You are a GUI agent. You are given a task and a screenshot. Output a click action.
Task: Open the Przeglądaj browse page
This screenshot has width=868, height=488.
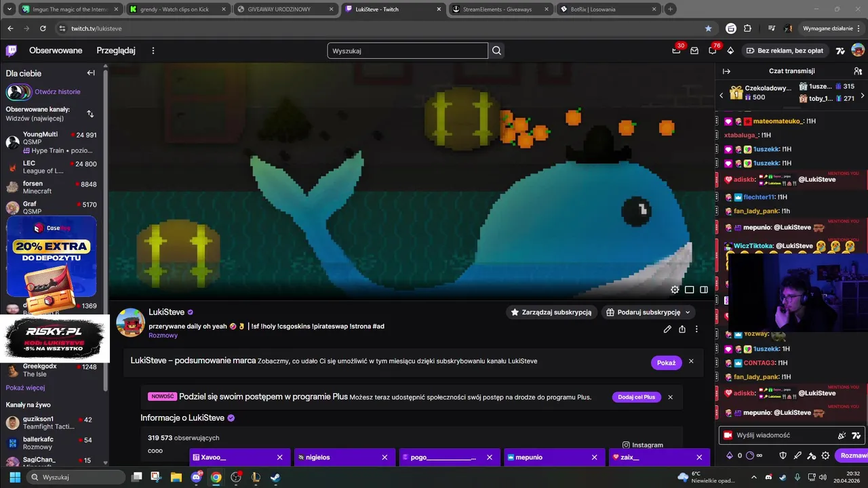coord(116,51)
